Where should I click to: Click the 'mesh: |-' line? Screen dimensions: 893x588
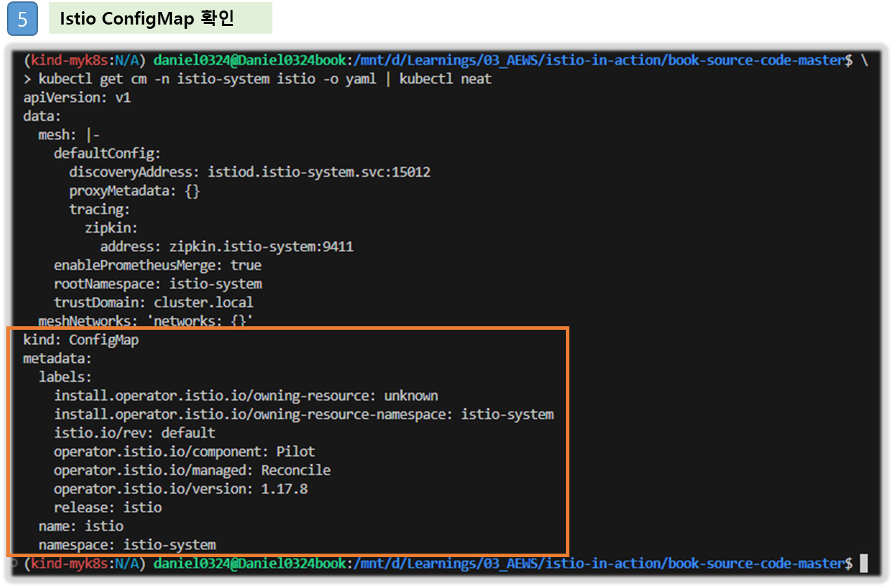click(70, 135)
